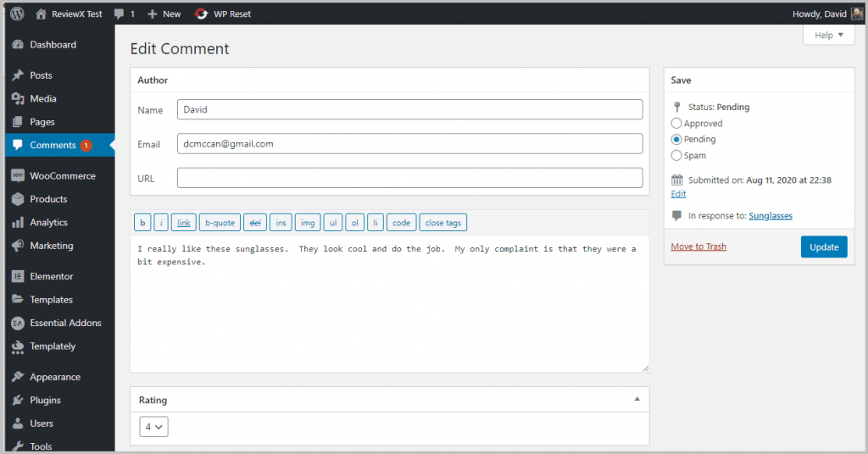
Task: Click the pending comments badge showing 1
Action: pyautogui.click(x=86, y=146)
